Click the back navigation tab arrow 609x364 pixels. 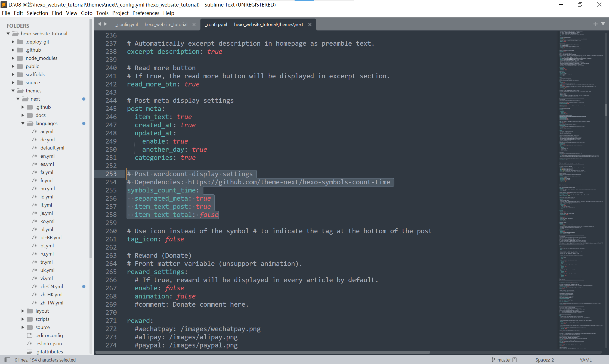(x=100, y=24)
